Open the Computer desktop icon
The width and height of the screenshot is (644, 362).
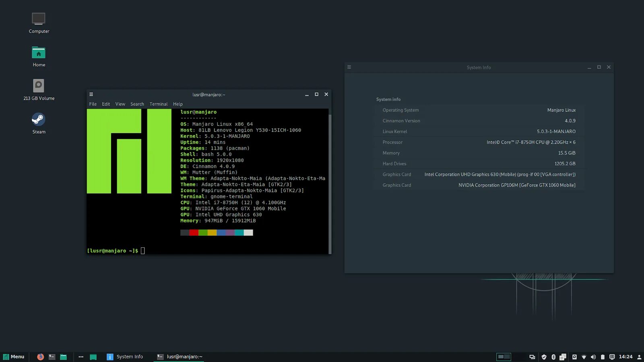tap(39, 23)
